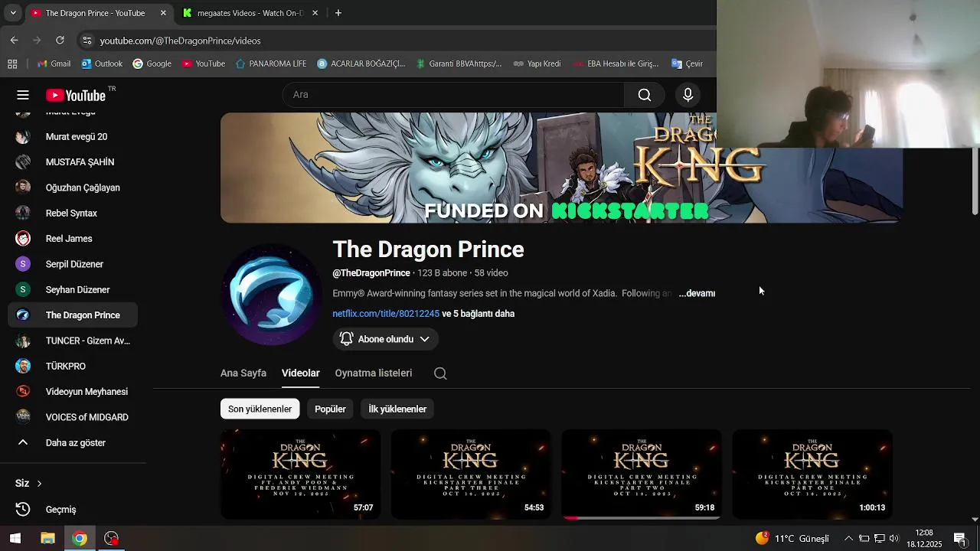
Task: Click the Ara search field
Action: pos(453,95)
